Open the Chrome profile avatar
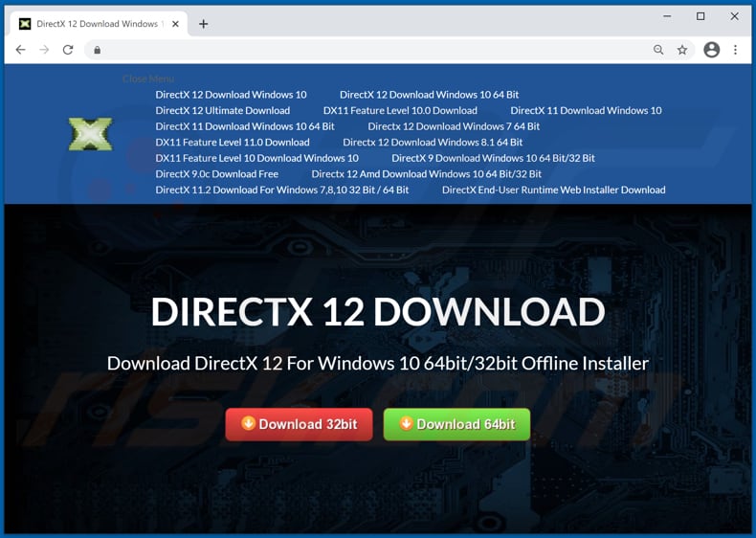 click(712, 50)
